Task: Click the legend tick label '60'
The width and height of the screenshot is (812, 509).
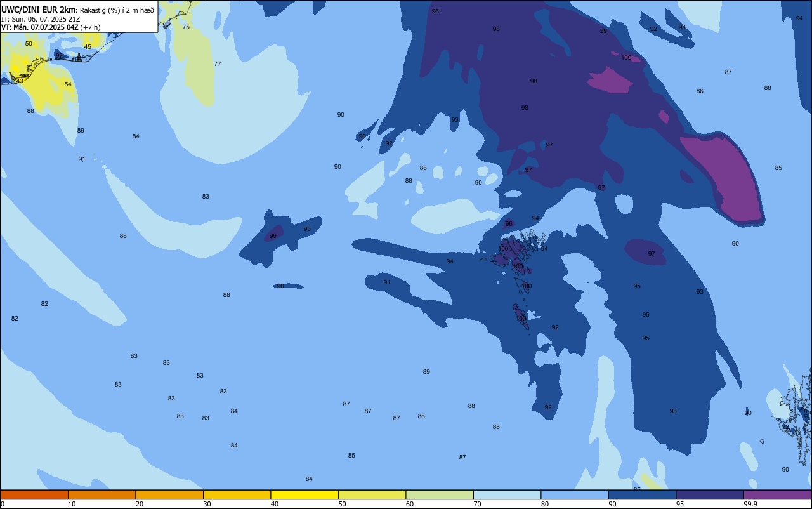Action: coord(410,504)
